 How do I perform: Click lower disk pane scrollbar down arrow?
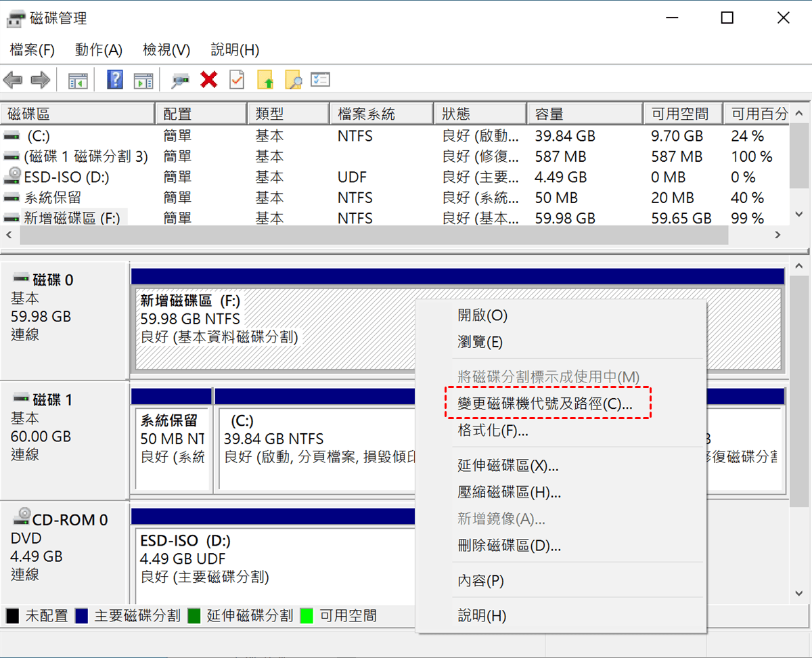pos(799,593)
